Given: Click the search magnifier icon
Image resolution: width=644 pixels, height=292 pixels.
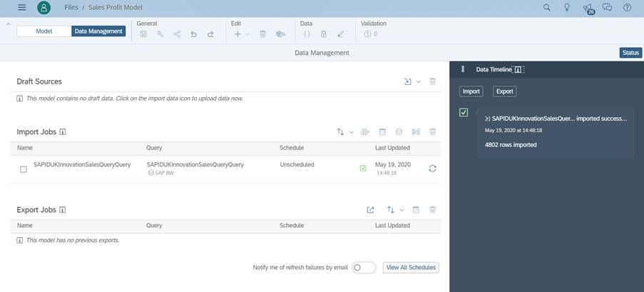Looking at the screenshot, I should 547,8.
